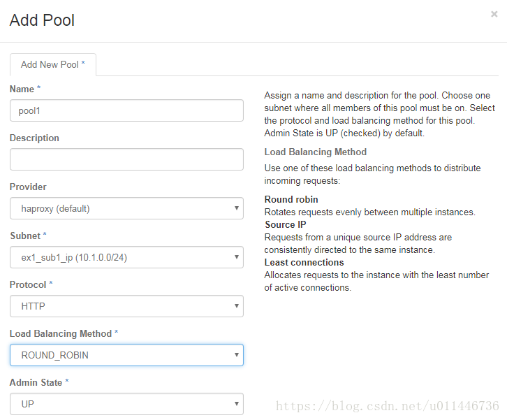Image resolution: width=507 pixels, height=420 pixels.
Task: Open the Provider dropdown showing haproxy
Action: pyautogui.click(x=126, y=208)
